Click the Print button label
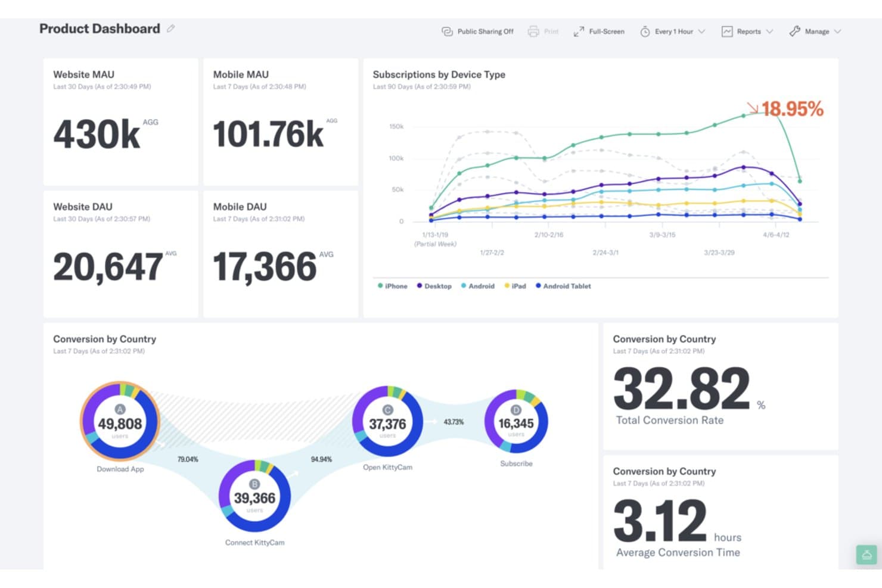Image resolution: width=882 pixels, height=588 pixels. click(551, 32)
